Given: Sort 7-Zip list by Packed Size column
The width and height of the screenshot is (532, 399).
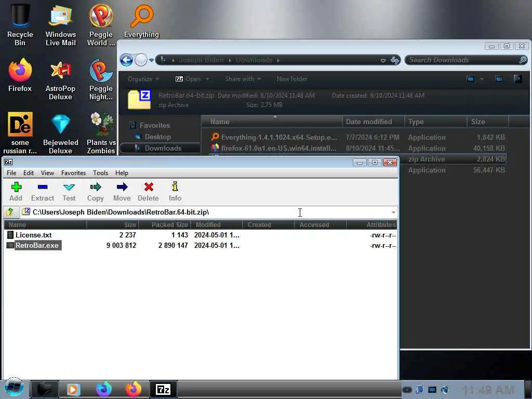Looking at the screenshot, I should (165, 224).
